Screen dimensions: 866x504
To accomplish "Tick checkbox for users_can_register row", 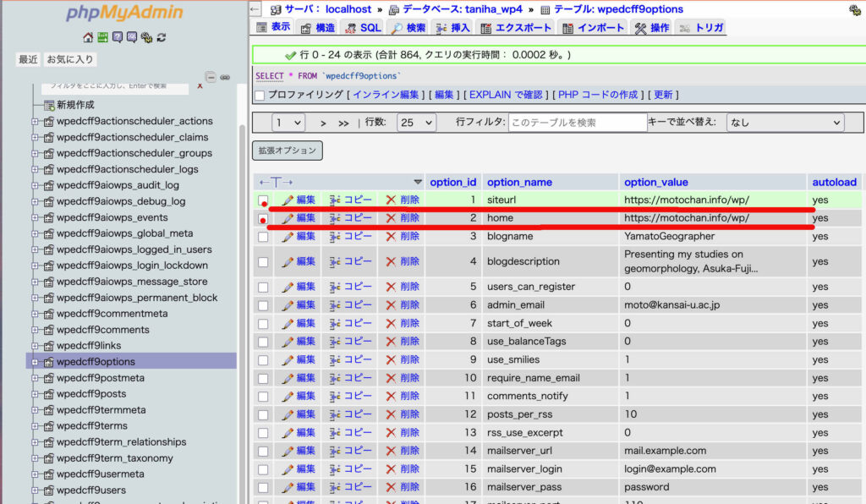I will (x=263, y=287).
